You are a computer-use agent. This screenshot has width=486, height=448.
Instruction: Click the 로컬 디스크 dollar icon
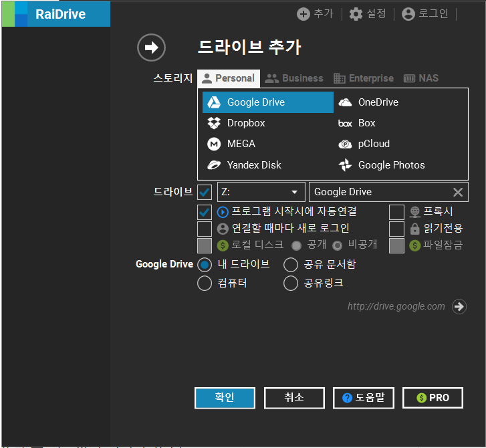(223, 245)
